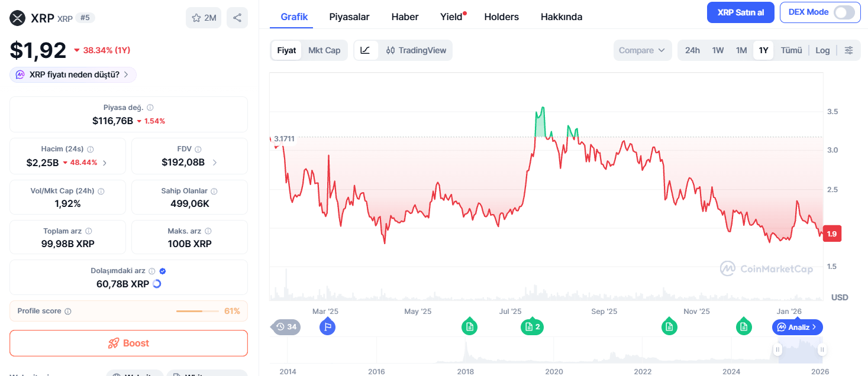The height and width of the screenshot is (376, 868).
Task: Open info icon beside Hacim (24s)
Action: click(x=91, y=150)
